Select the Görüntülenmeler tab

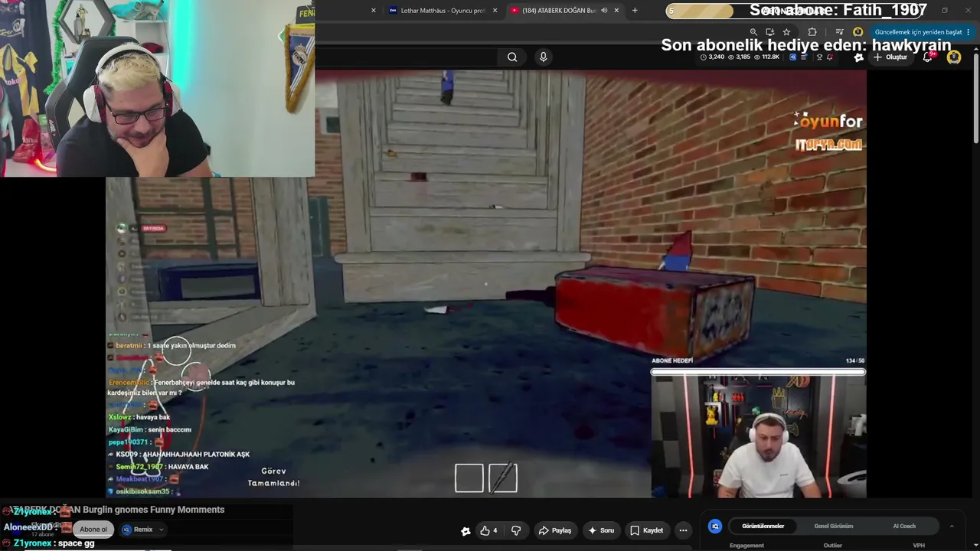click(x=763, y=526)
